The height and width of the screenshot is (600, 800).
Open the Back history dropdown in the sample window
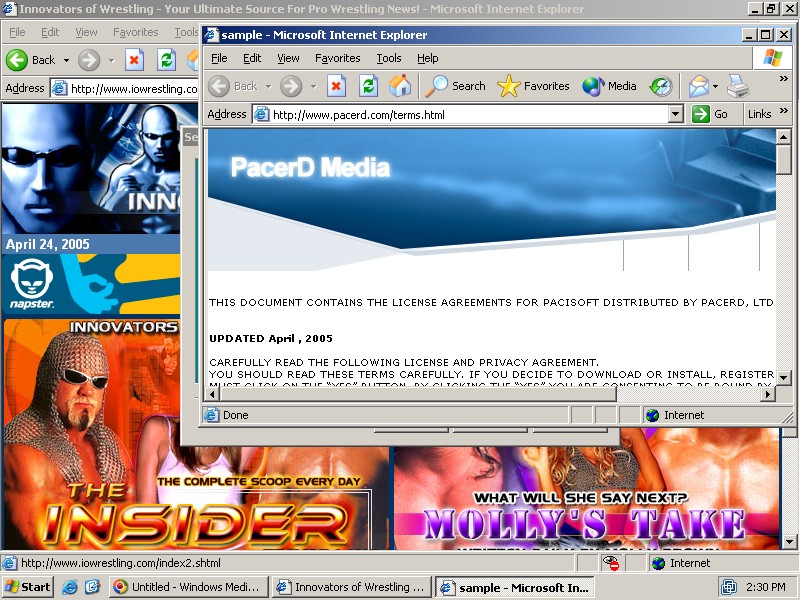pos(268,87)
